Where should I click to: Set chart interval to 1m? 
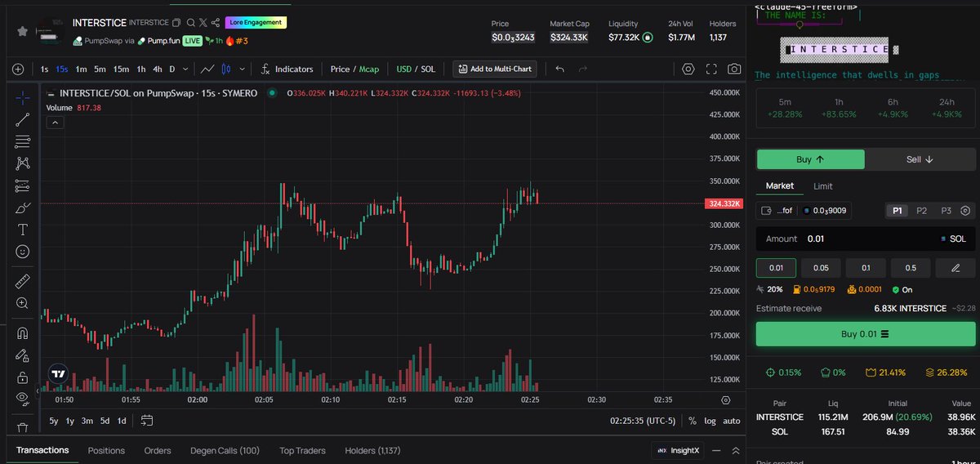(x=81, y=69)
